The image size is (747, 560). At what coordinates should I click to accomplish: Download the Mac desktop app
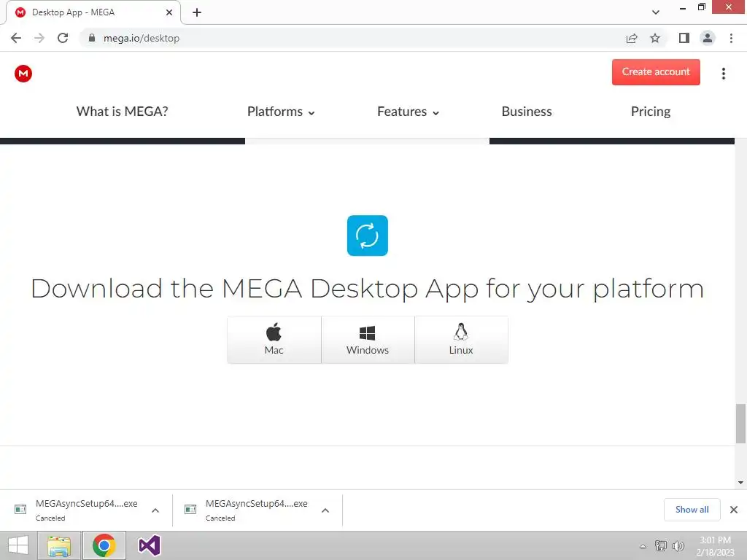point(274,340)
